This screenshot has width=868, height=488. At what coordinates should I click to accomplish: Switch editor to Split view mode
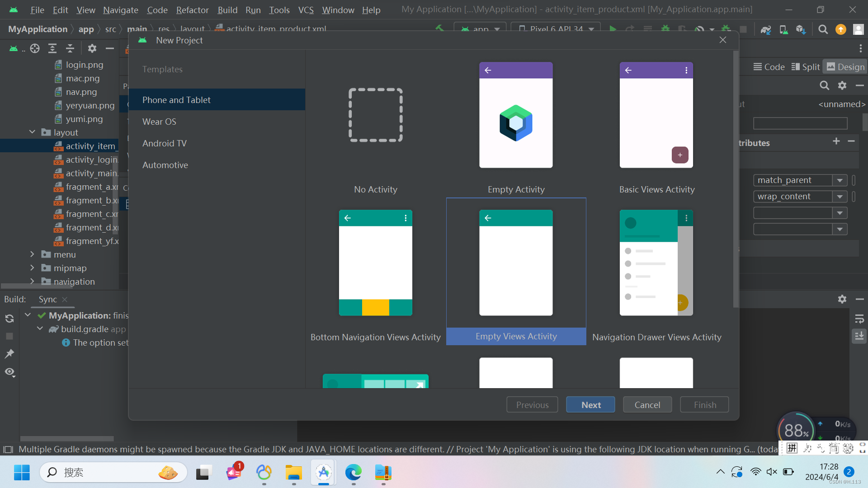806,67
